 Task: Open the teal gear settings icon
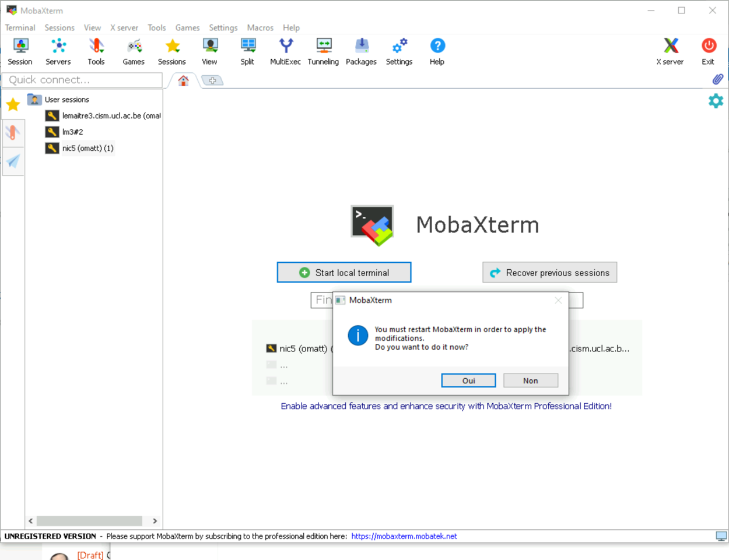point(716,101)
